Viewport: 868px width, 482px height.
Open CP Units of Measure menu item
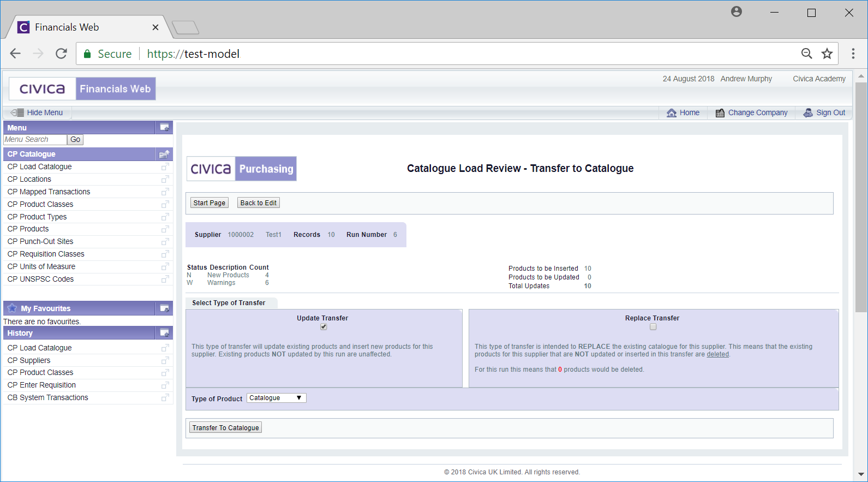(x=41, y=266)
